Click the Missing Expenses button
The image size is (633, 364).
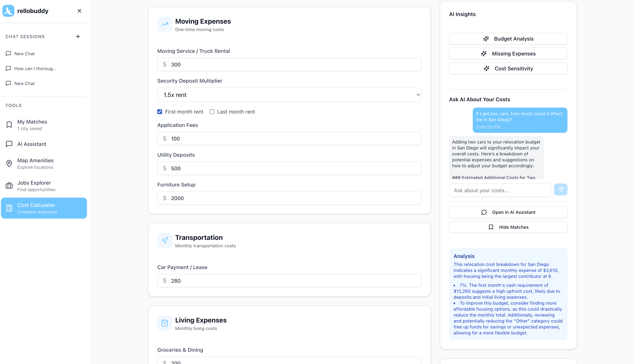[508, 54]
